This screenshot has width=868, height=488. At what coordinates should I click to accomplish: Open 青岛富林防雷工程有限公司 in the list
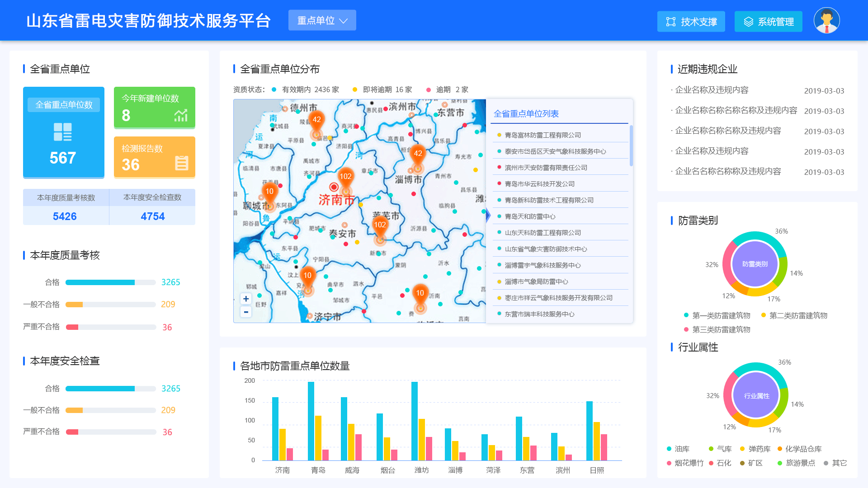[x=542, y=135]
